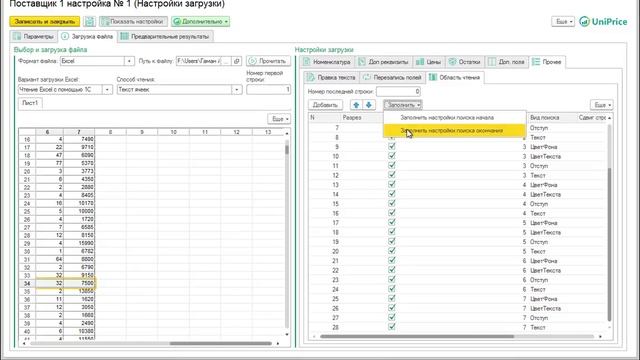This screenshot has width=640, height=360.
Task: Click the ellipsis file browse button
Action: [x=227, y=61]
